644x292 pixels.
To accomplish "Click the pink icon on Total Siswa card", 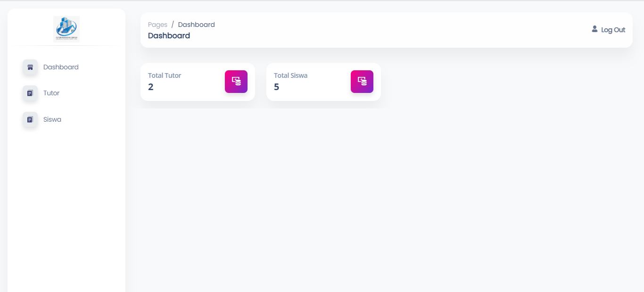I will coord(362,82).
